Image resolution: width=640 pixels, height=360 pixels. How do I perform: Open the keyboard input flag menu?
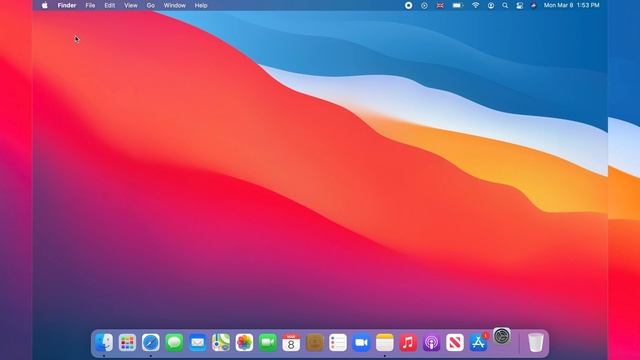point(440,5)
